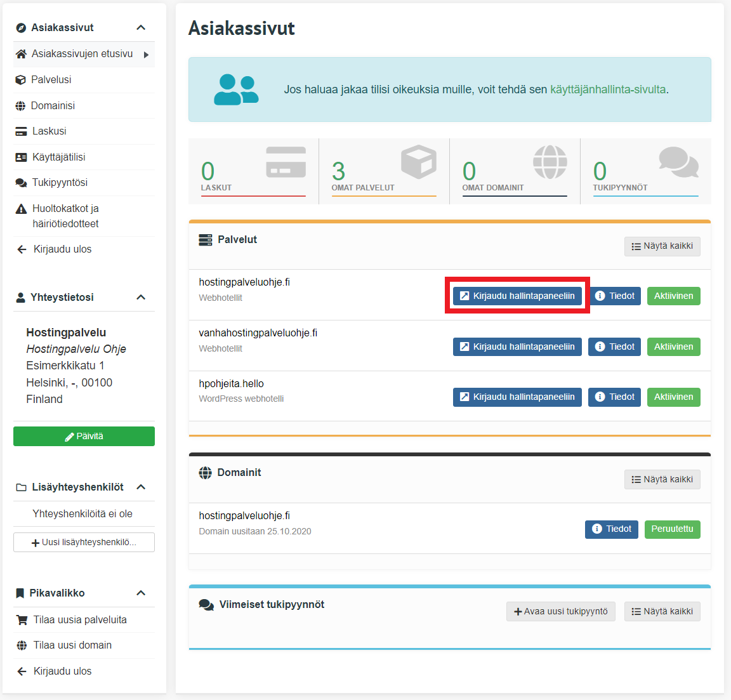Click Avaa uusi tukipyyntö button

point(560,612)
